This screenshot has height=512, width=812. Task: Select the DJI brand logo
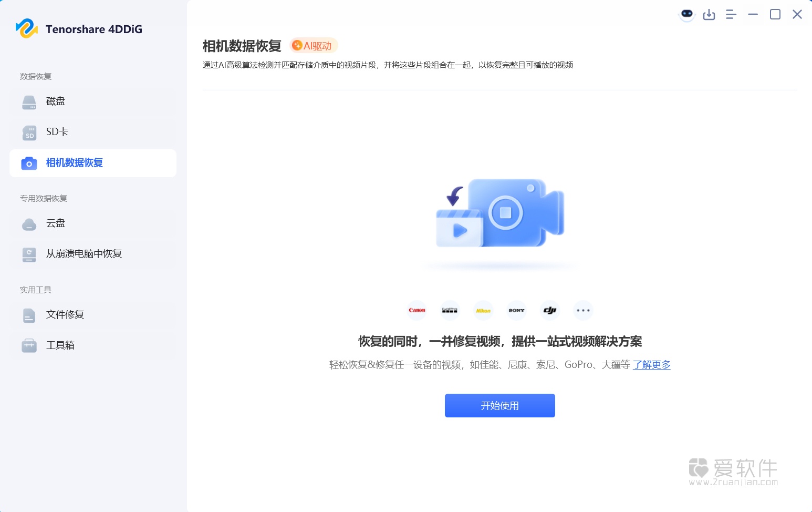549,310
